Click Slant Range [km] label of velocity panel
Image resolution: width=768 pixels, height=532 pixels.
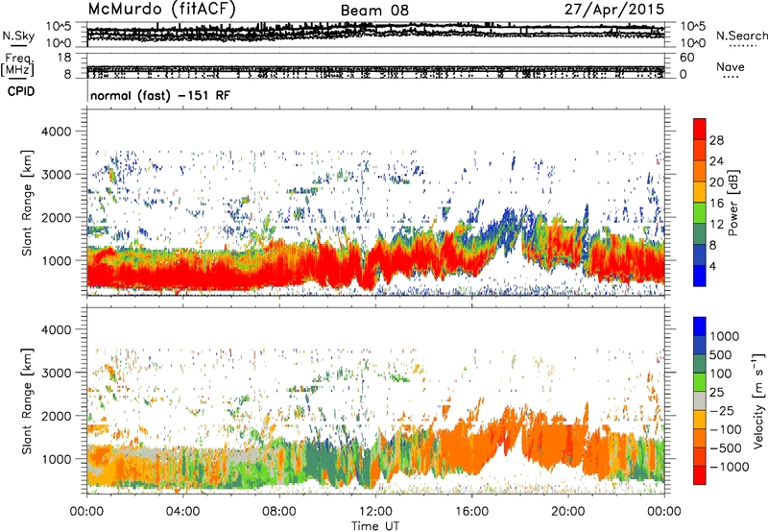tap(27, 400)
